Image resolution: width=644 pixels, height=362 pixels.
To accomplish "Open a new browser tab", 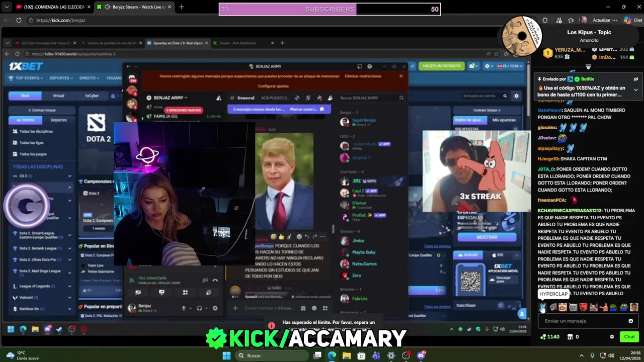I will [x=181, y=7].
